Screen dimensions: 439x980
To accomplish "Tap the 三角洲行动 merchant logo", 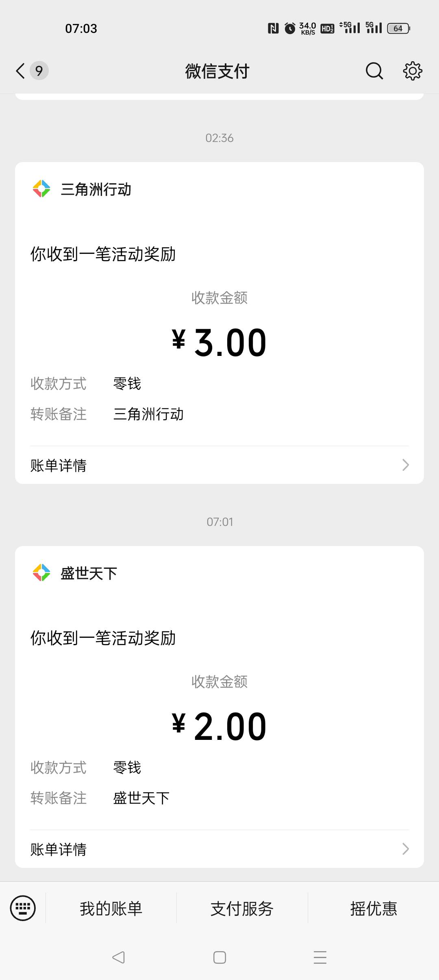I will 41,189.
